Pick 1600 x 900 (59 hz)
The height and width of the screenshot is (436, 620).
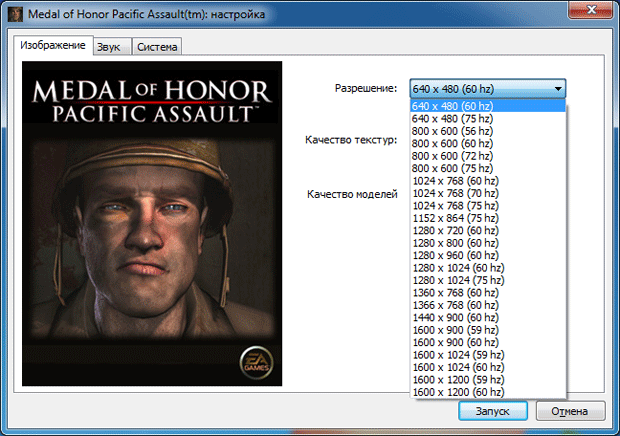click(488, 330)
